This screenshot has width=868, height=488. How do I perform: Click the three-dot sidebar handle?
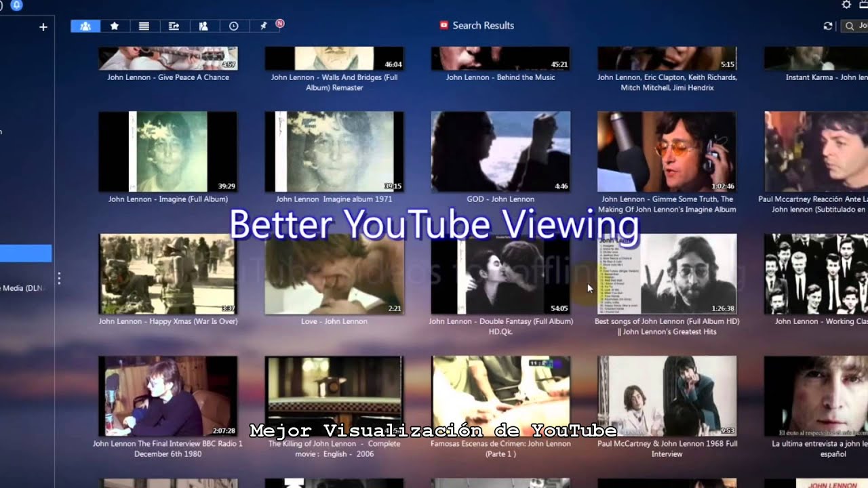coord(59,278)
